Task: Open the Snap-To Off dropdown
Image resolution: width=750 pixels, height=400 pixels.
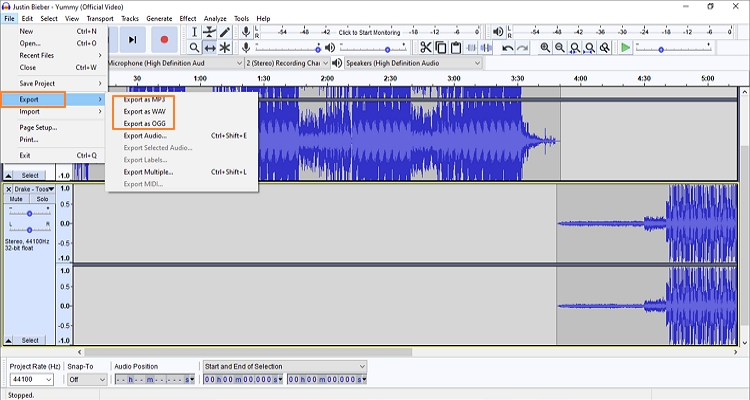Action: pyautogui.click(x=87, y=379)
